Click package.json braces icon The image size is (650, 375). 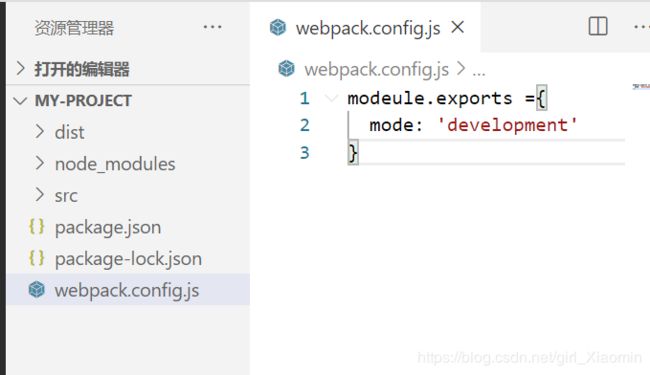coord(36,227)
